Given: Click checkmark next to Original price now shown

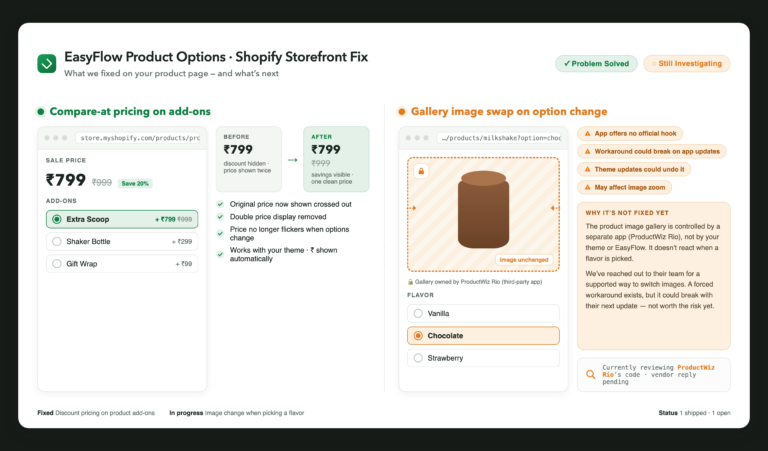Looking at the screenshot, I should click(220, 204).
